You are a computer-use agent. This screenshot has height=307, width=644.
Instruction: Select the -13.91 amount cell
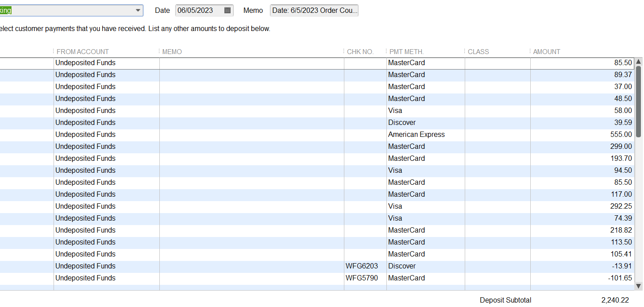coord(582,266)
